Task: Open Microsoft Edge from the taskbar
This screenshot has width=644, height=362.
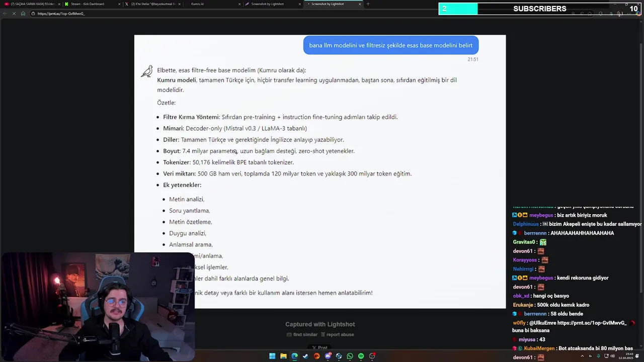Action: [x=294, y=356]
